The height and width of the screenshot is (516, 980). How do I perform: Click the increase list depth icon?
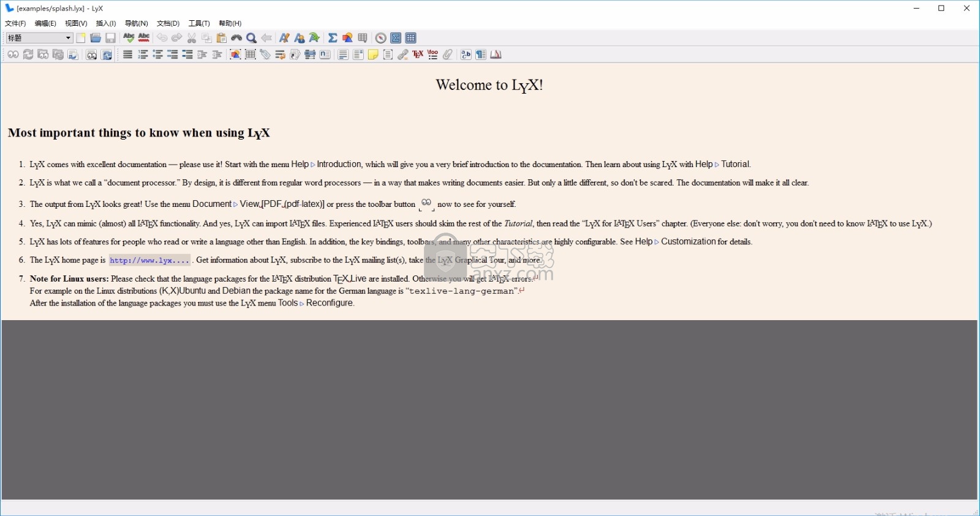coord(202,54)
